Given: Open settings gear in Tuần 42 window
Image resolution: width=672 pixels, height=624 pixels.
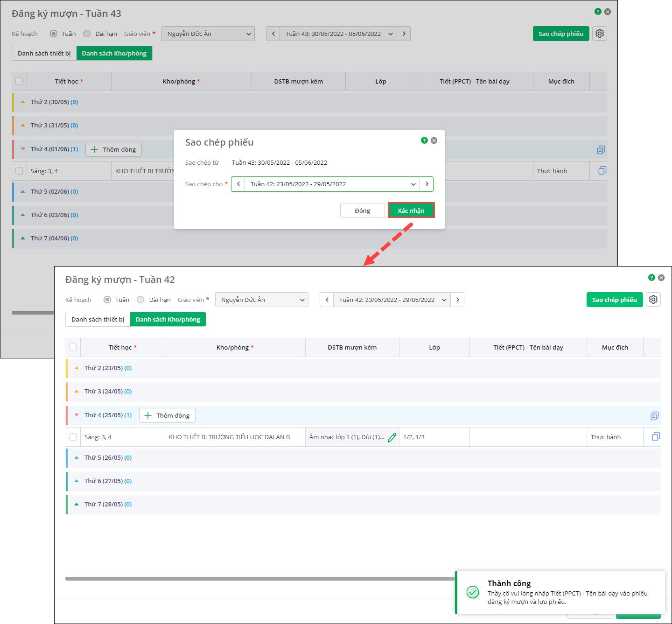Looking at the screenshot, I should point(653,300).
